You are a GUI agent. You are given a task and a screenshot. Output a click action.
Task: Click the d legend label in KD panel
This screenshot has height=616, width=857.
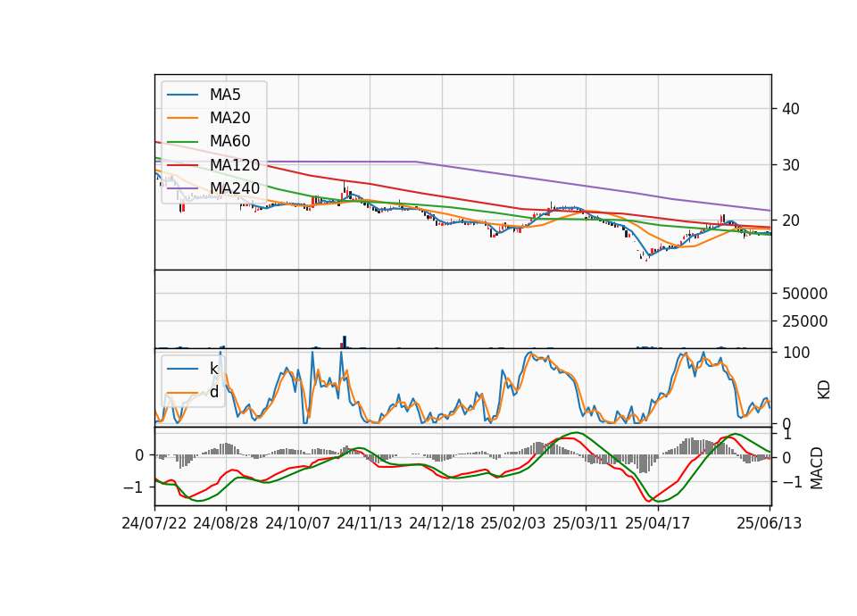[213, 392]
